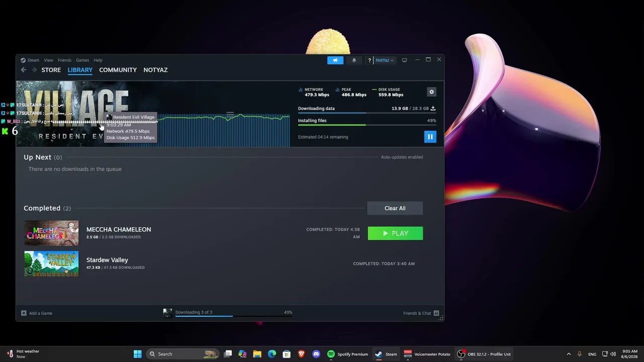Screen dimensions: 644x362
Task: Click the Auto-updates enabled text
Action: (x=401, y=157)
